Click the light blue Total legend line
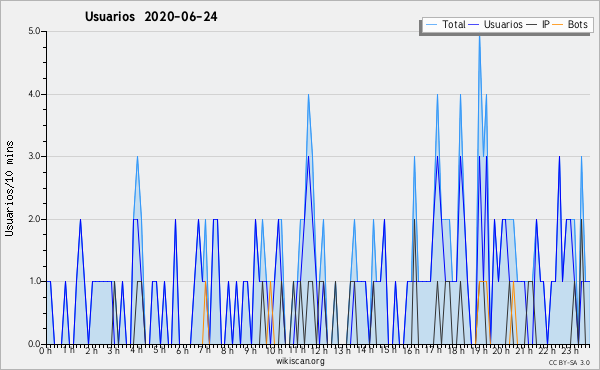Screen dimensions: 600x370 click(431, 25)
